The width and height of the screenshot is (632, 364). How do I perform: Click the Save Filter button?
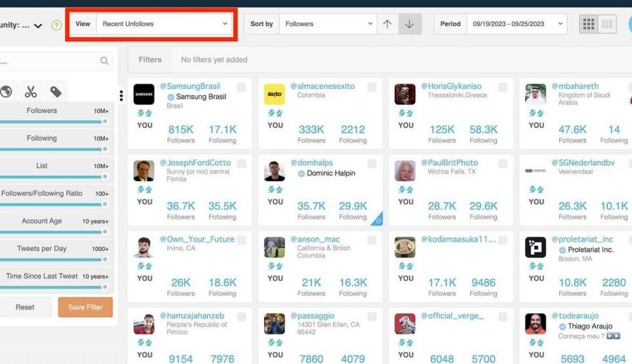[86, 307]
